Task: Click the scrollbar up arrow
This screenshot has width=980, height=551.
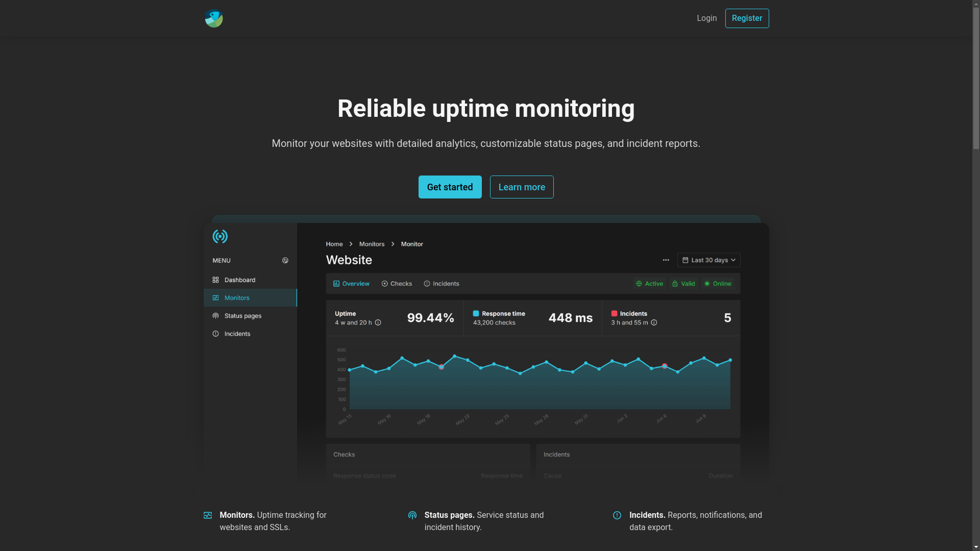Action: coord(976,4)
